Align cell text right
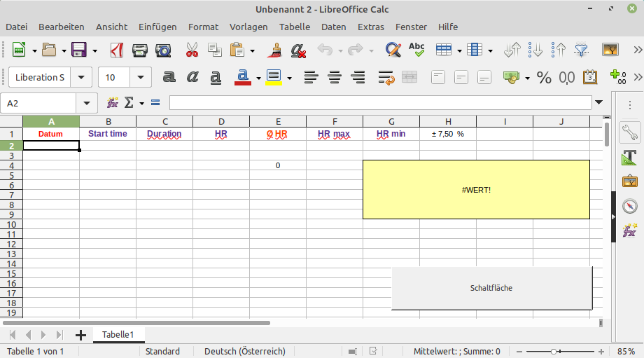This screenshot has width=644, height=358. coord(358,77)
